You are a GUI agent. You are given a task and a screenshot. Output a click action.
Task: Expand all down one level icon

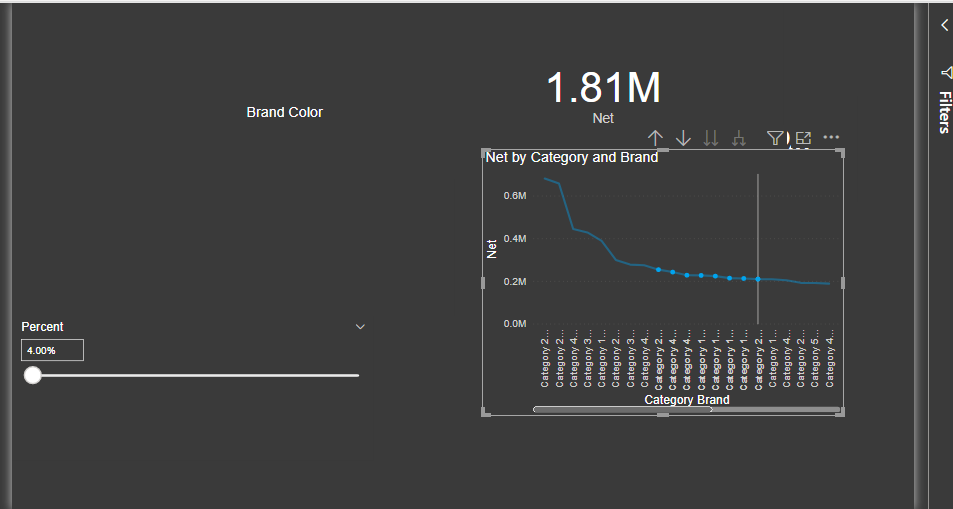coord(739,138)
